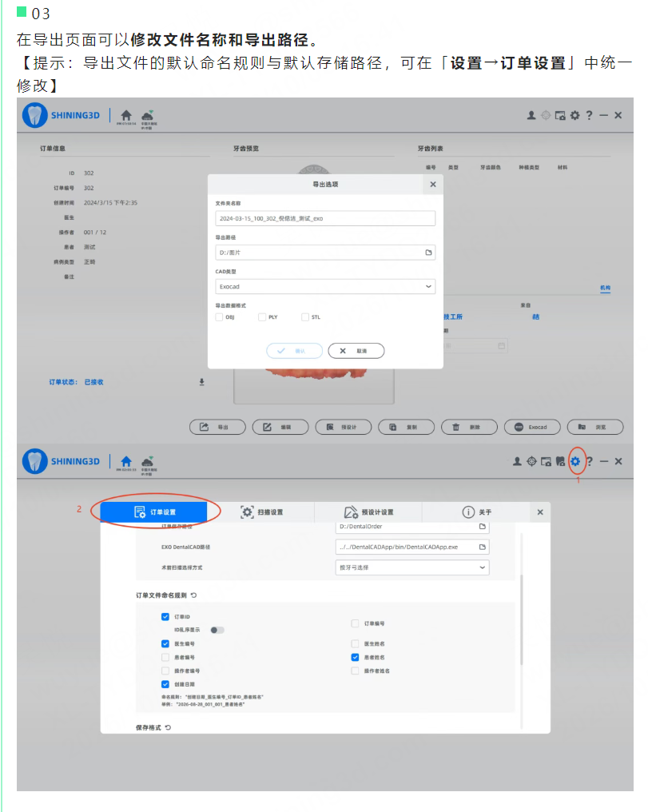Click 取消 in the export dialog
The image size is (648, 812).
[356, 351]
